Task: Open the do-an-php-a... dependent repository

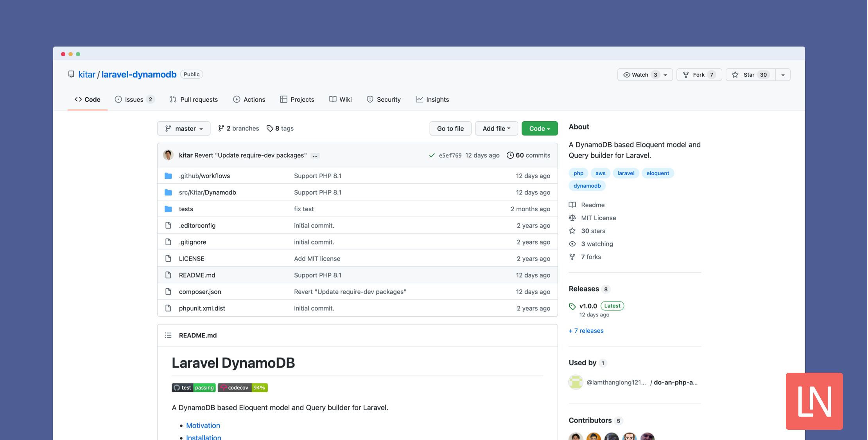Action: tap(676, 383)
